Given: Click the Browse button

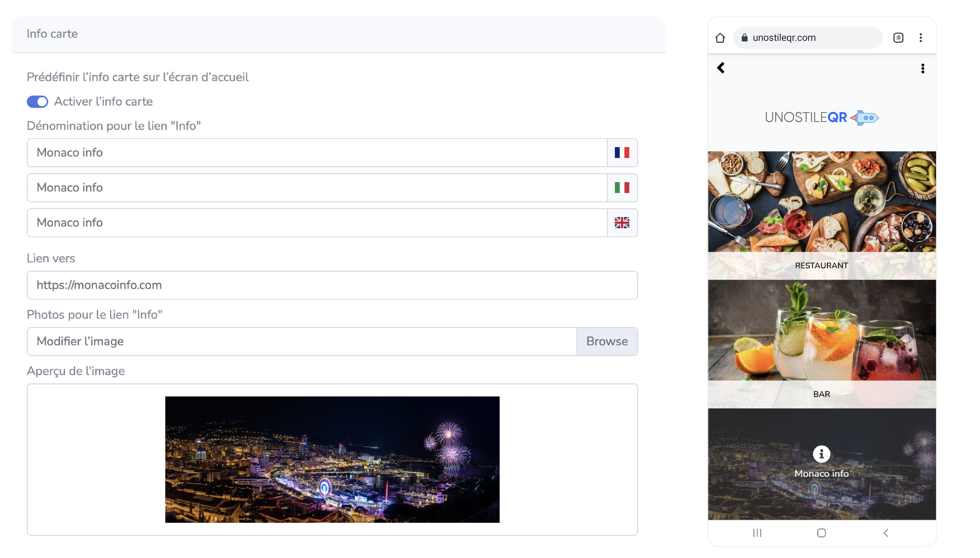Looking at the screenshot, I should point(606,342).
